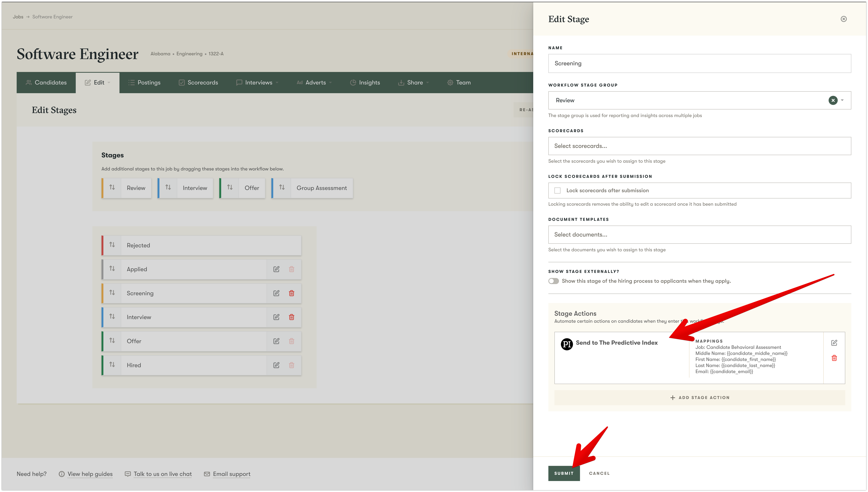Close the Edit Stage panel
The width and height of the screenshot is (868, 492).
click(x=843, y=19)
